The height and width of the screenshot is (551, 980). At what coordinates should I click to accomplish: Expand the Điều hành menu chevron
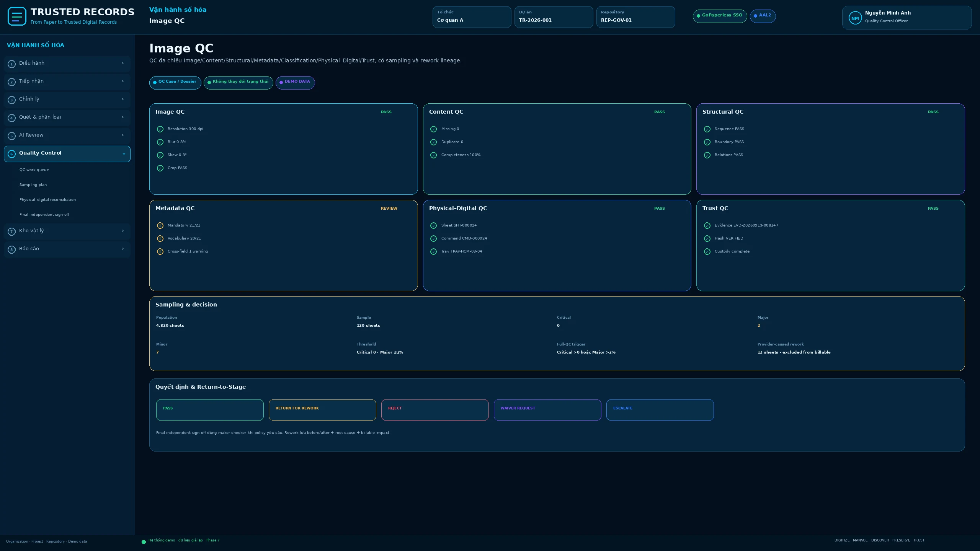[123, 63]
